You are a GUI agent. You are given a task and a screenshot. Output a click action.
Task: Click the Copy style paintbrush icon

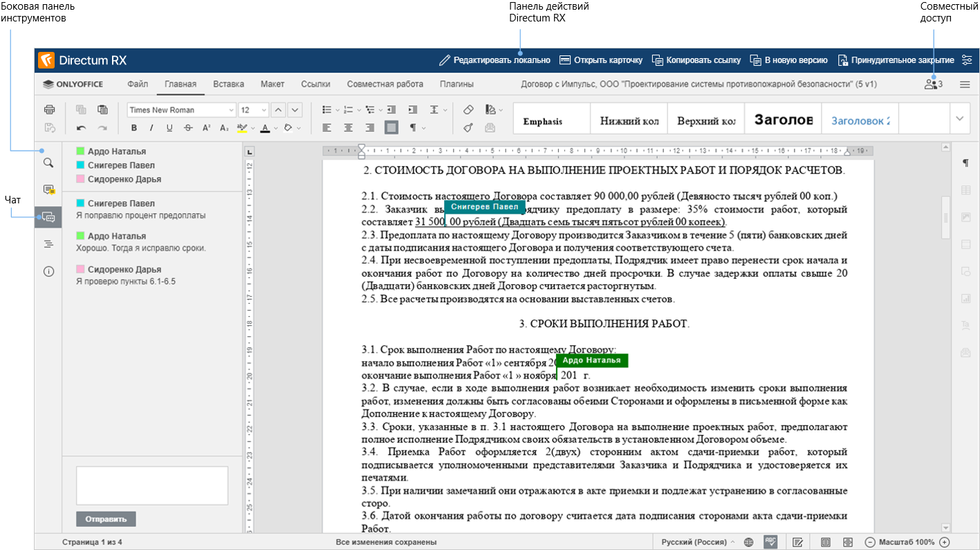[x=468, y=127]
